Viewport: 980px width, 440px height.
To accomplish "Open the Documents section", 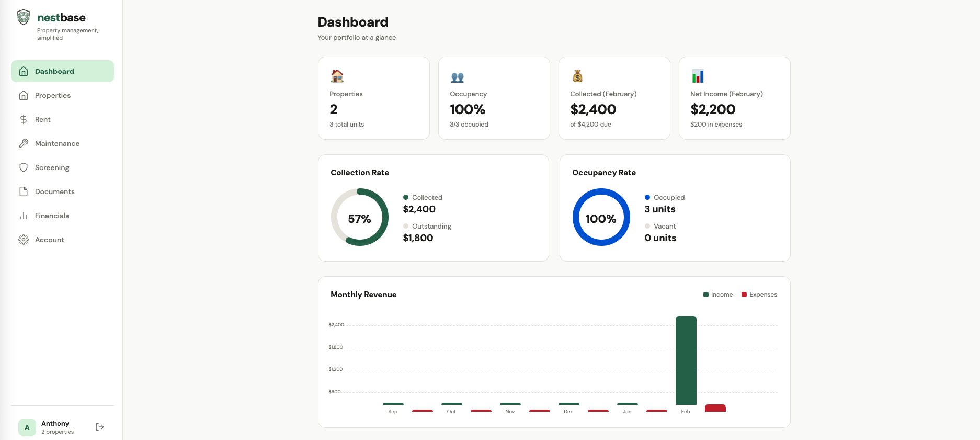I will 54,191.
